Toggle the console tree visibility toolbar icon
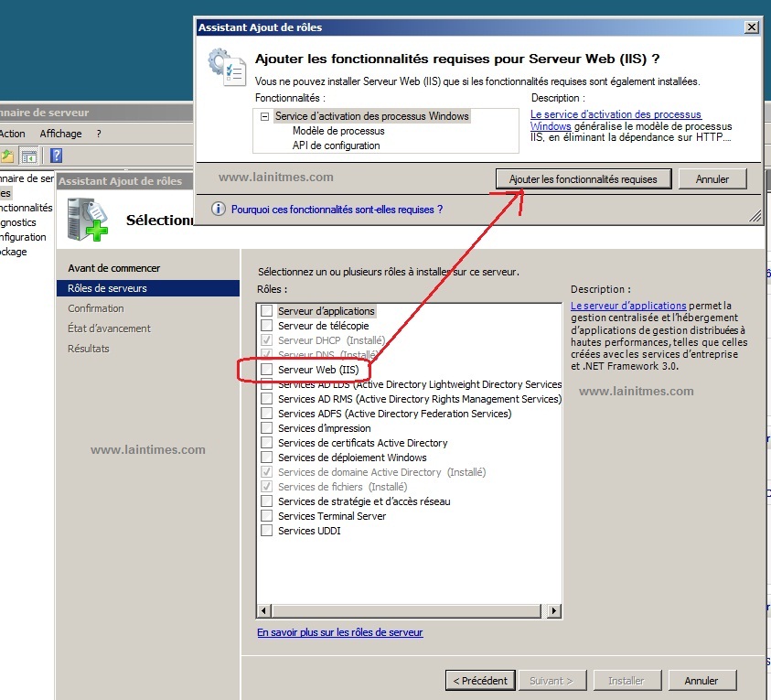Image resolution: width=771 pixels, height=700 pixels. pyautogui.click(x=29, y=156)
